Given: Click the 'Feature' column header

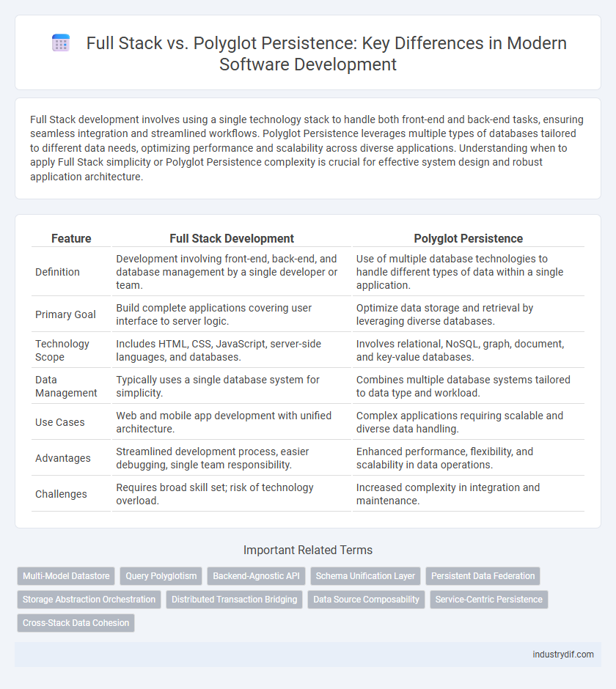Looking at the screenshot, I should 71,239.
